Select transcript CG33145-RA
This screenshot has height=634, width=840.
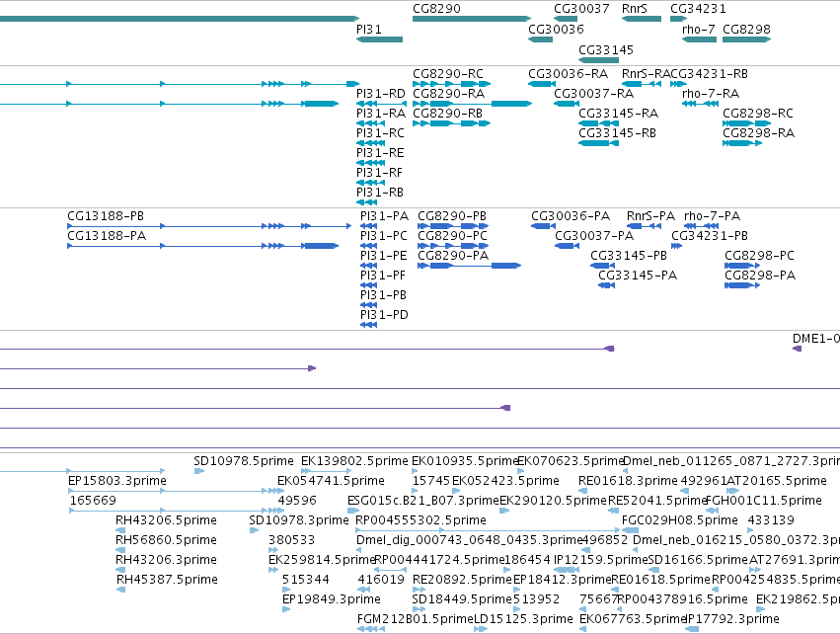tap(599, 123)
